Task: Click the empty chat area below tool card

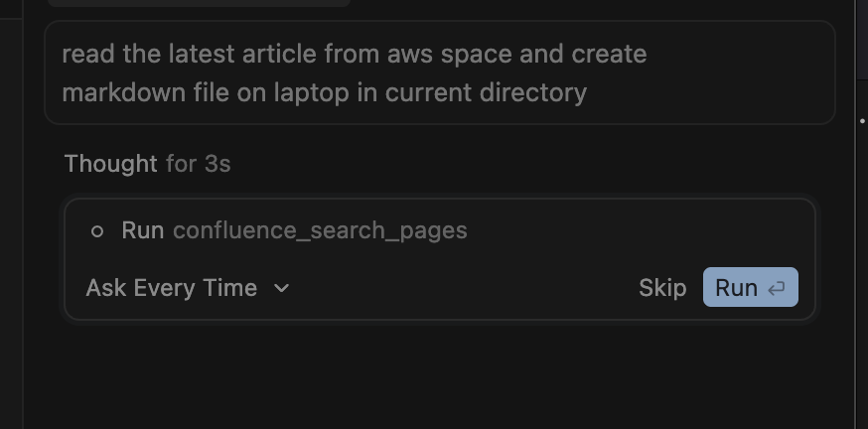Action: point(439,377)
